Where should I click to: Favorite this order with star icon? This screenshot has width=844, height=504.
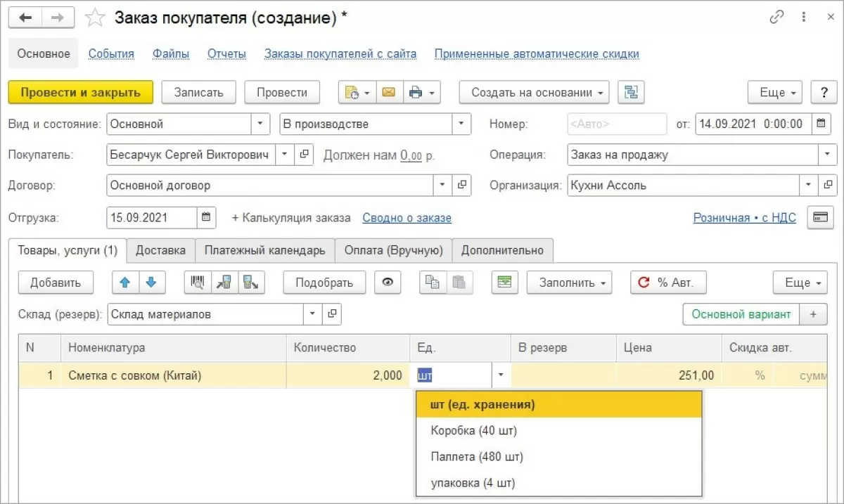(x=94, y=18)
